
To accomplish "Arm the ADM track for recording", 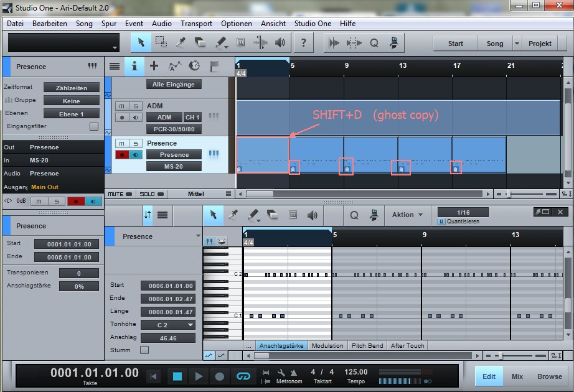I will [122, 118].
